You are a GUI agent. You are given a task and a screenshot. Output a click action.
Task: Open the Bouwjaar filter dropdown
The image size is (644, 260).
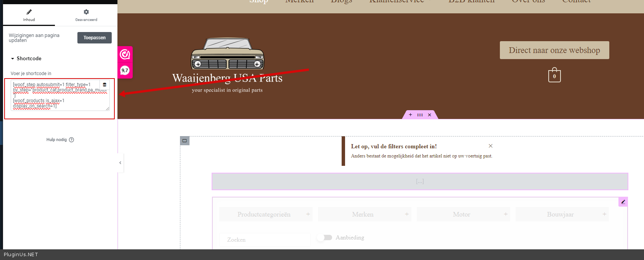point(562,214)
